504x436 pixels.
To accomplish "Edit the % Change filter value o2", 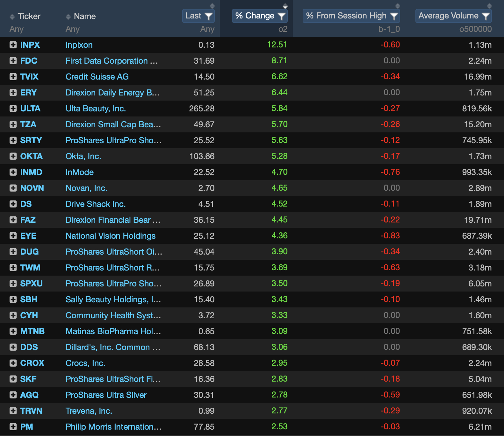I will point(283,29).
